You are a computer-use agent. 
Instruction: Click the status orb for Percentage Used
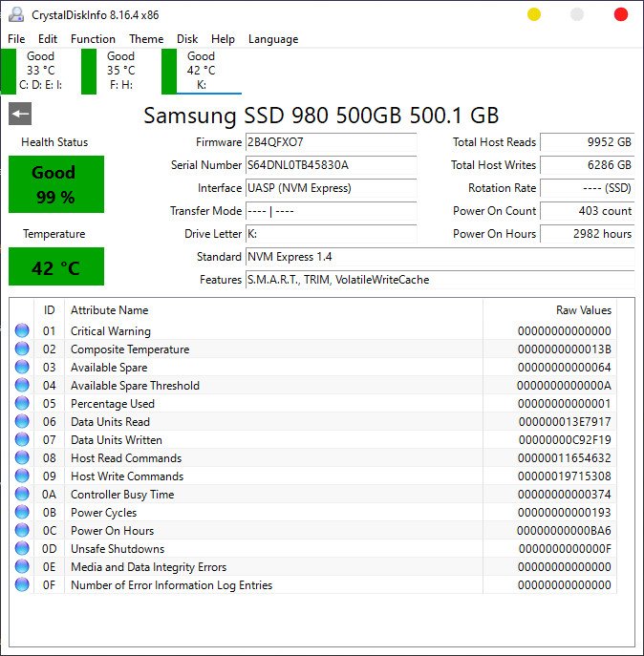pyautogui.click(x=22, y=403)
